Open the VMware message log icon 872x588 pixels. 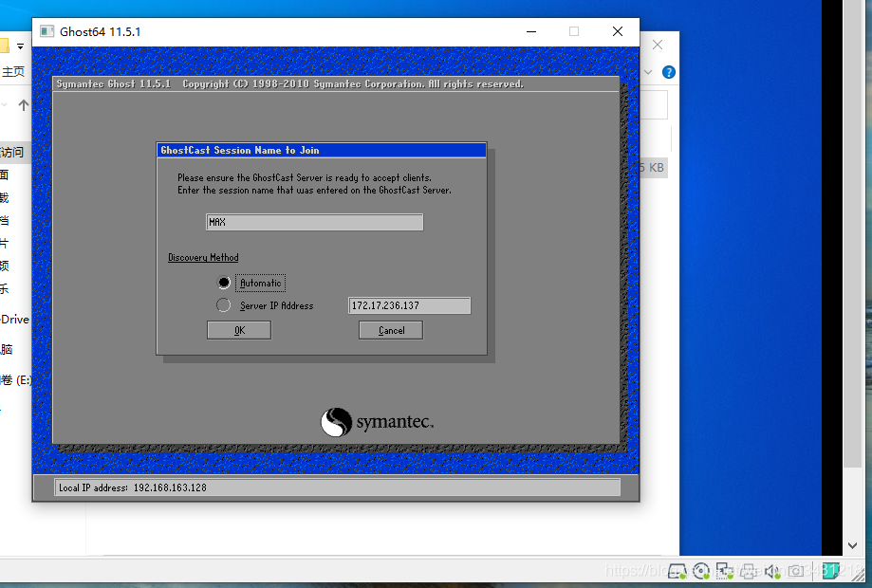click(831, 571)
